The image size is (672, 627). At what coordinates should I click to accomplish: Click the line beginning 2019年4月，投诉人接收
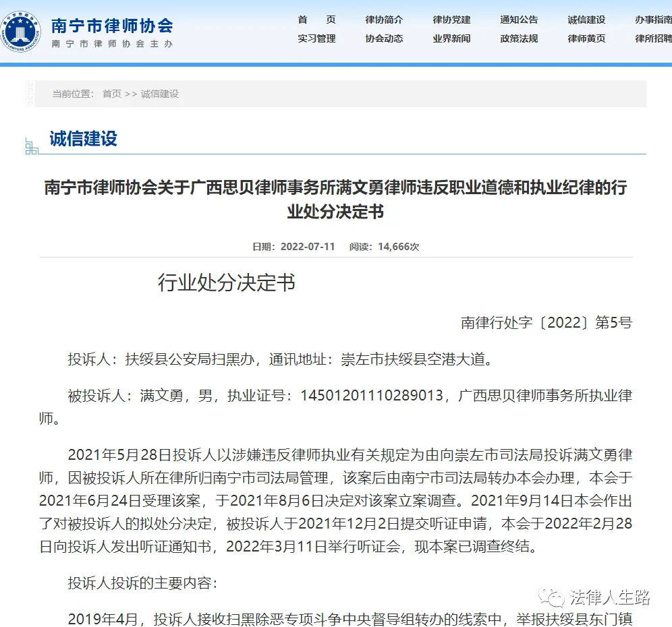pyautogui.click(x=349, y=619)
